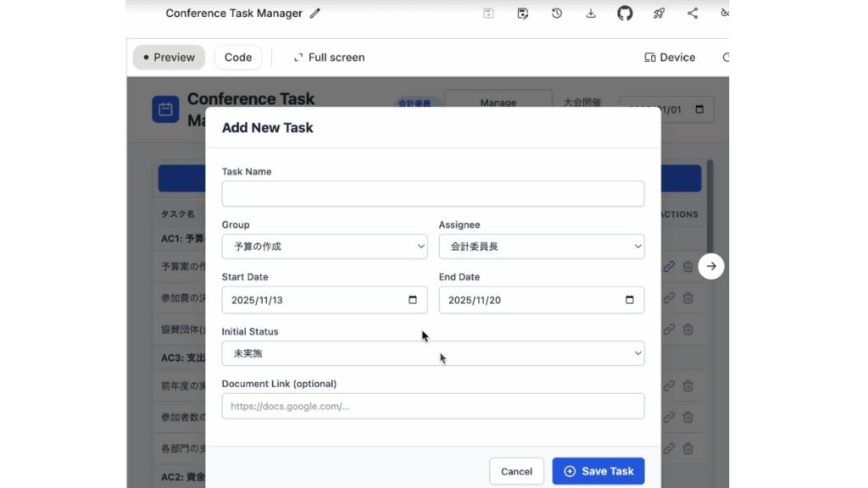
Task: Open the Start Date calendar picker icon
Action: 413,300
